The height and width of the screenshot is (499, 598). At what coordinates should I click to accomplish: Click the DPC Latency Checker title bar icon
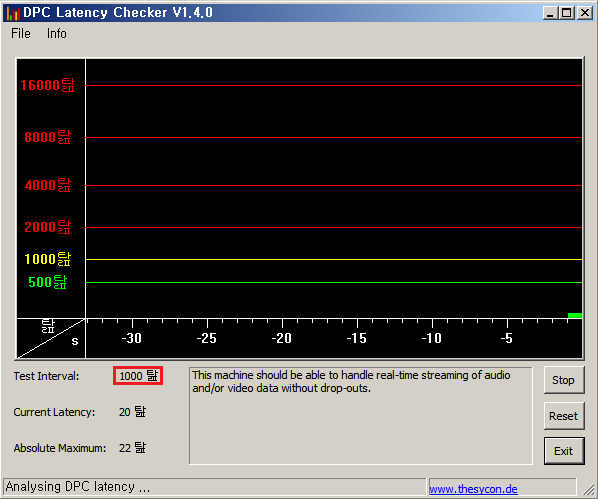(x=13, y=13)
